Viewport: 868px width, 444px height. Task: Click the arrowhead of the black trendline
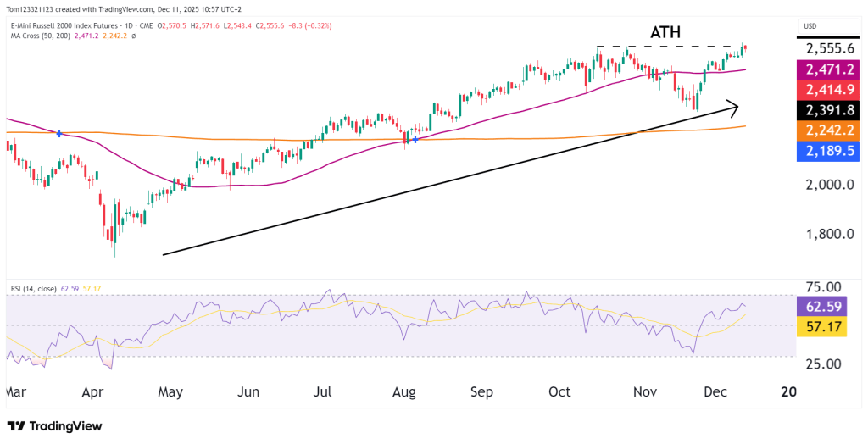(734, 107)
